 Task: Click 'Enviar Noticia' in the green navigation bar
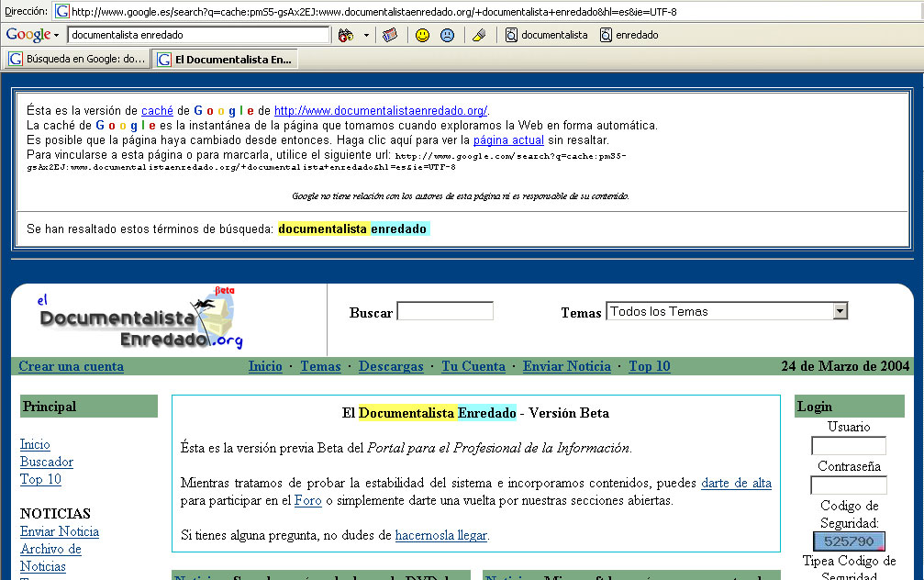pyautogui.click(x=567, y=366)
